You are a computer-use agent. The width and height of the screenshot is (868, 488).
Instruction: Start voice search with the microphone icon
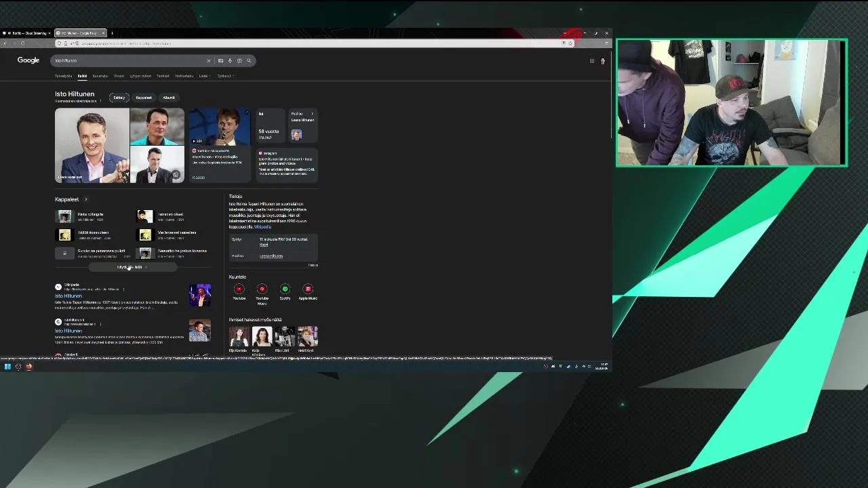[230, 61]
